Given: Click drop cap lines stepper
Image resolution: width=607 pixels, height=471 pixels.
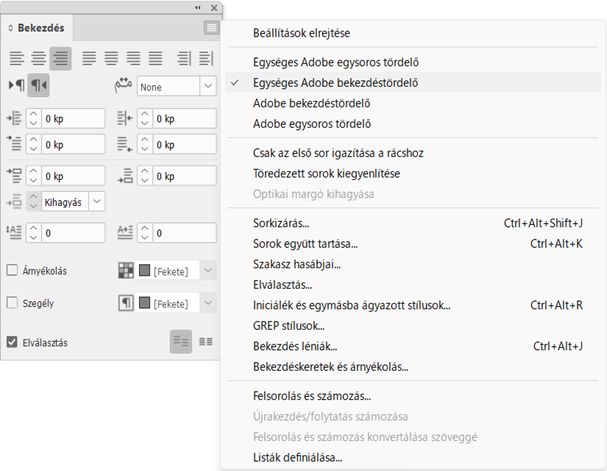Looking at the screenshot, I should pyautogui.click(x=33, y=233).
